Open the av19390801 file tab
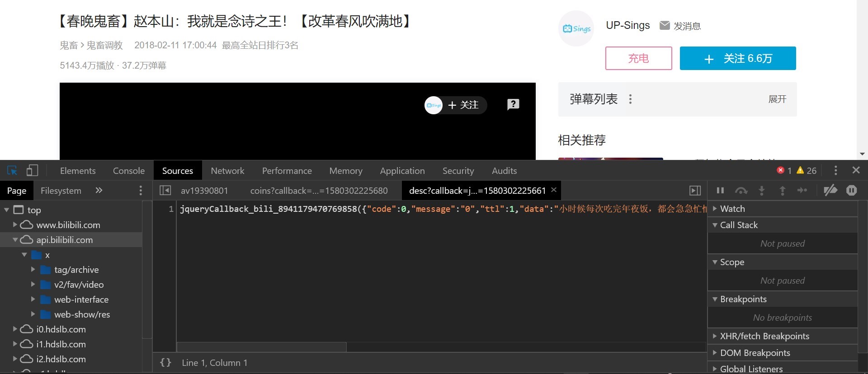Viewport: 868px width, 374px height. coord(204,191)
